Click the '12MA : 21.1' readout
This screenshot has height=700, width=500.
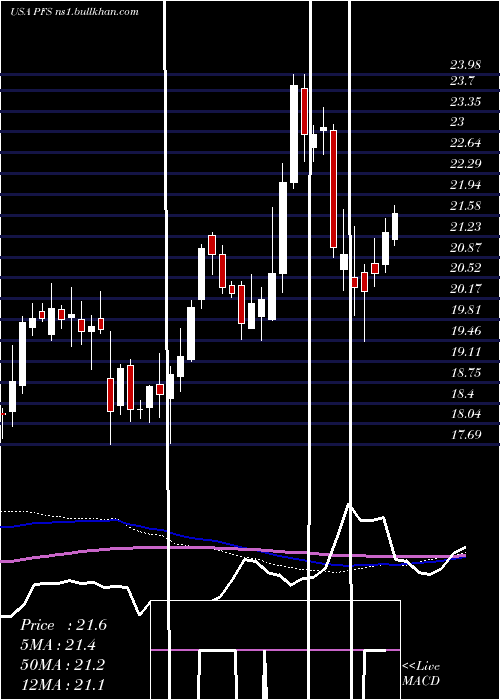pos(62,684)
